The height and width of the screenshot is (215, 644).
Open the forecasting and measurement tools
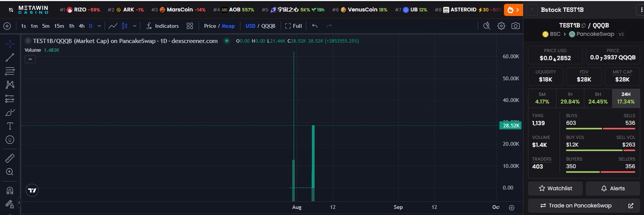10,98
